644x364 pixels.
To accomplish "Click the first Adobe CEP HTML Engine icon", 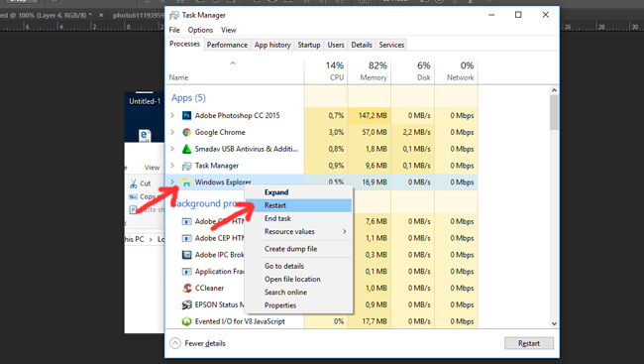I will click(187, 222).
